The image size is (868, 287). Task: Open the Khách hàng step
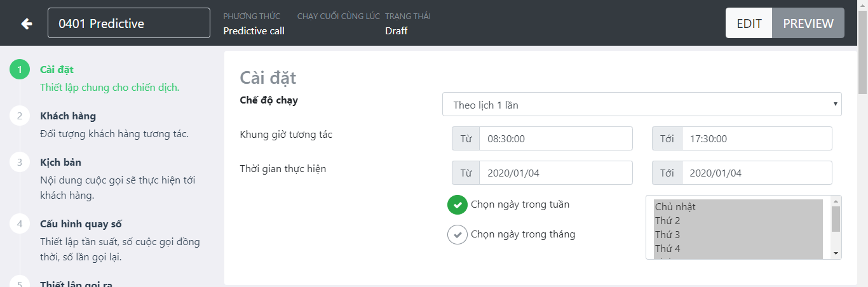[x=68, y=116]
